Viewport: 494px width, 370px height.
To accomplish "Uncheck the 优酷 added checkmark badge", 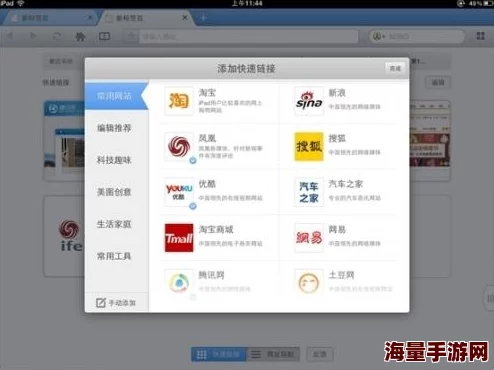I will point(193,206).
